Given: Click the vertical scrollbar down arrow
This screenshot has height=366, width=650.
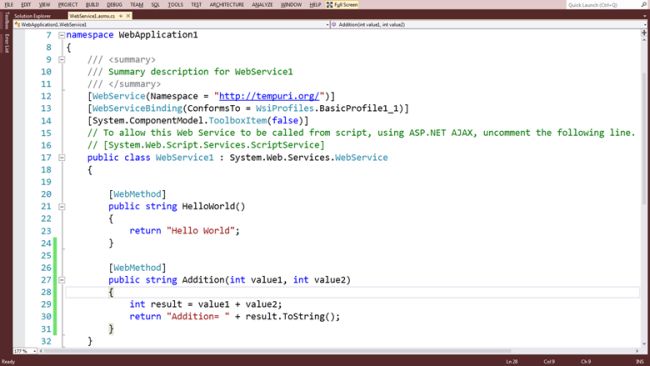Looking at the screenshot, I should click(x=644, y=344).
